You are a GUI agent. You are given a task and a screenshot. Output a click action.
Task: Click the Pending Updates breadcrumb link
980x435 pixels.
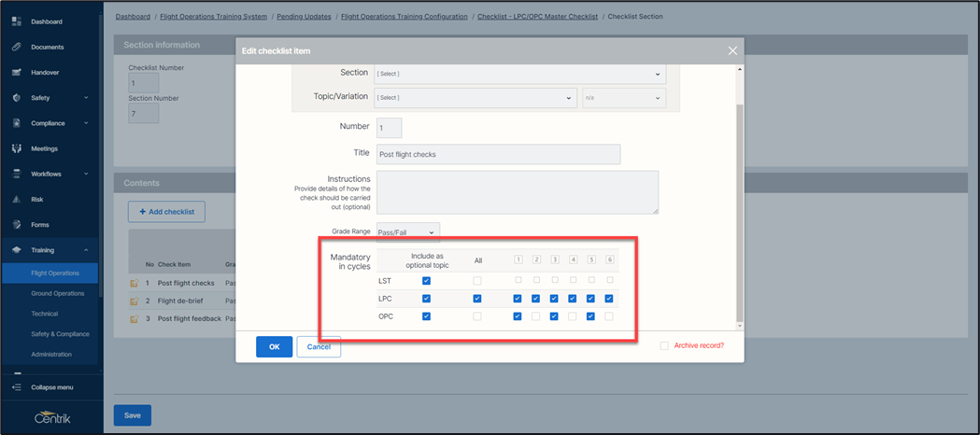(304, 17)
